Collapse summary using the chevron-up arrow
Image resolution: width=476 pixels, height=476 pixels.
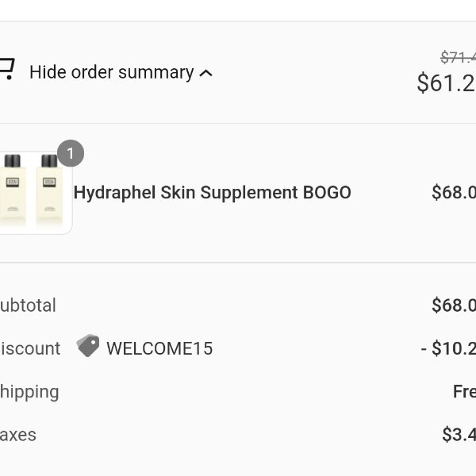click(205, 73)
